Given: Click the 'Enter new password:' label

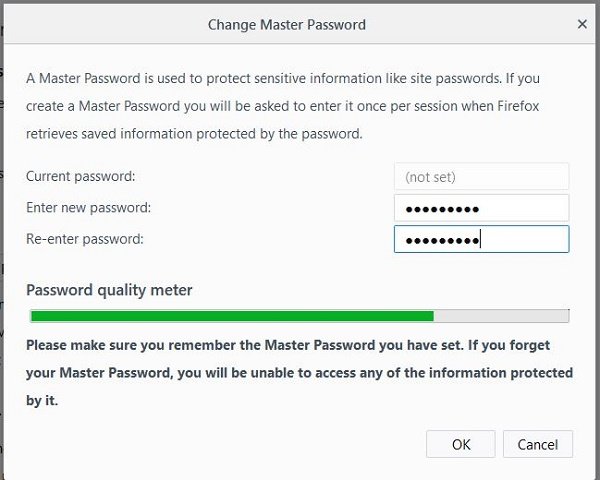Looking at the screenshot, I should [x=88, y=208].
